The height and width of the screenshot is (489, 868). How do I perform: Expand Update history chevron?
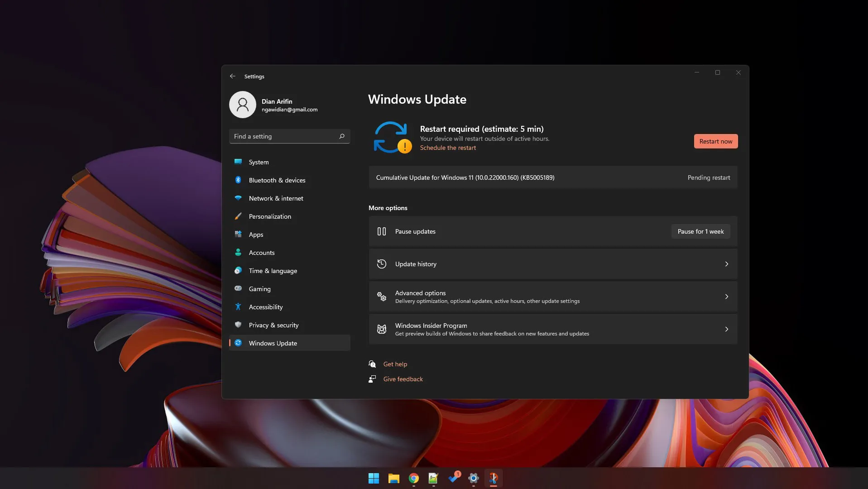coord(726,264)
